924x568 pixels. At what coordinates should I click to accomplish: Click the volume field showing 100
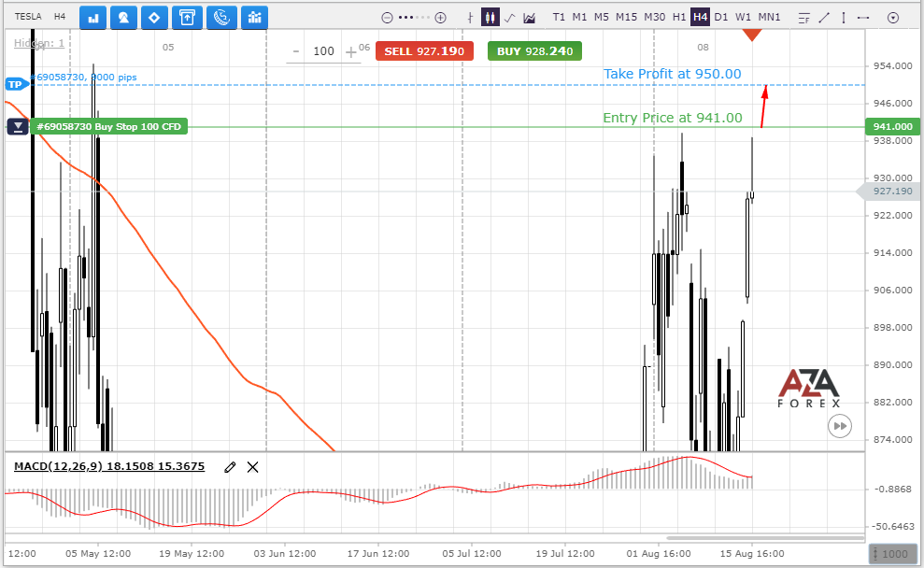(323, 51)
